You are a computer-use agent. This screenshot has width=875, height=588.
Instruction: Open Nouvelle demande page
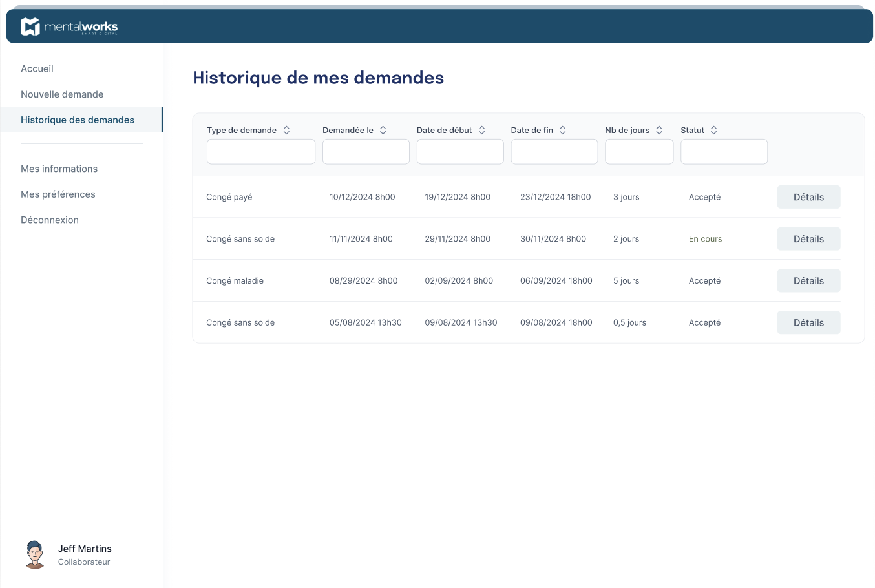point(62,94)
